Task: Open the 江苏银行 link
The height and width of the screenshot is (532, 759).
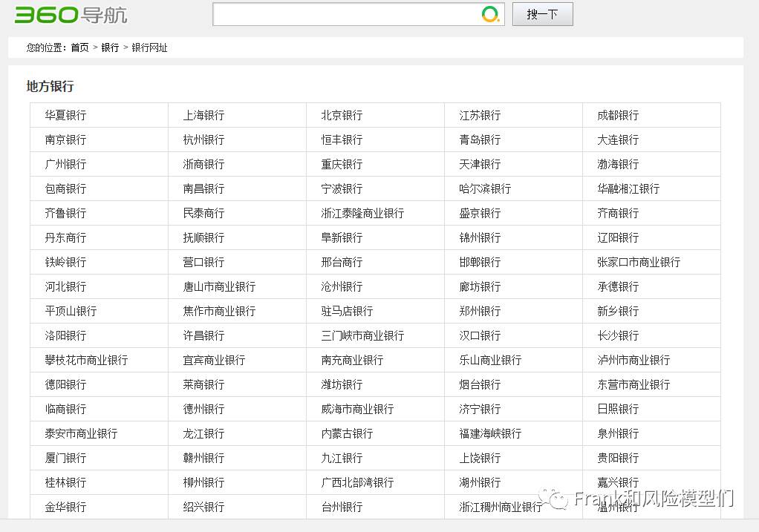Action: [x=480, y=115]
